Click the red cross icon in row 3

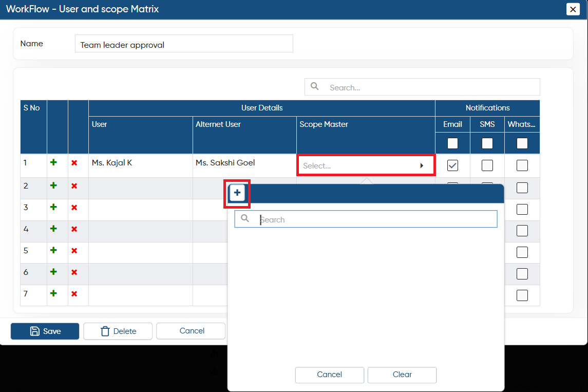tap(74, 208)
